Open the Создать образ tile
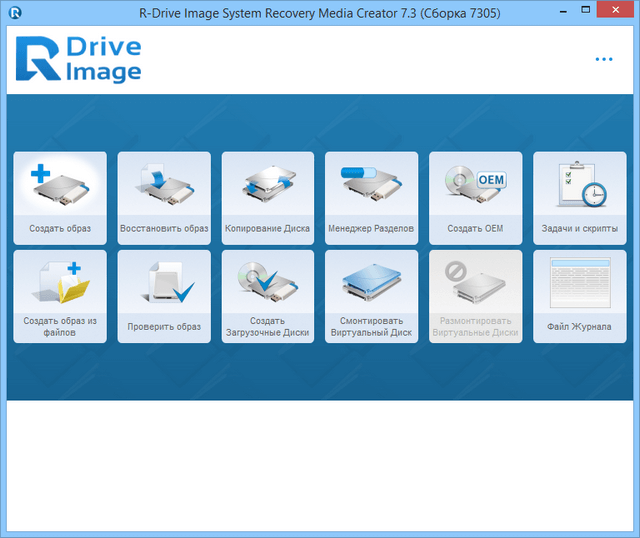The image size is (640, 538). point(60,197)
